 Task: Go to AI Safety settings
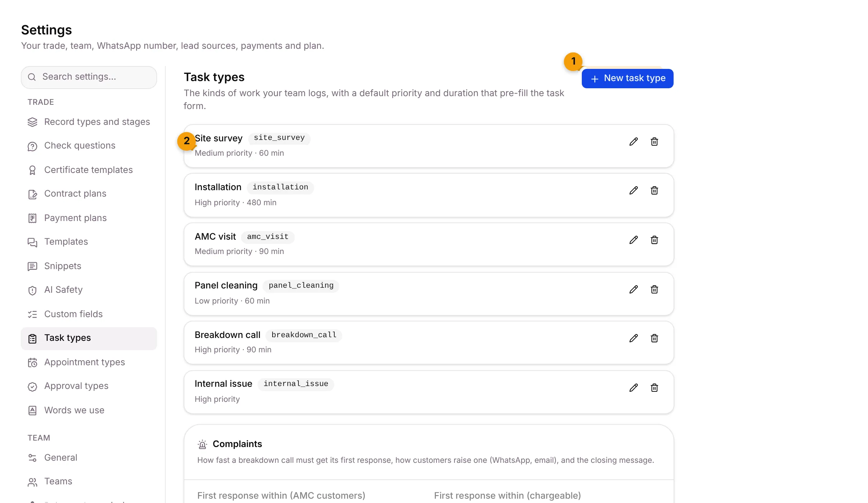(x=89, y=290)
